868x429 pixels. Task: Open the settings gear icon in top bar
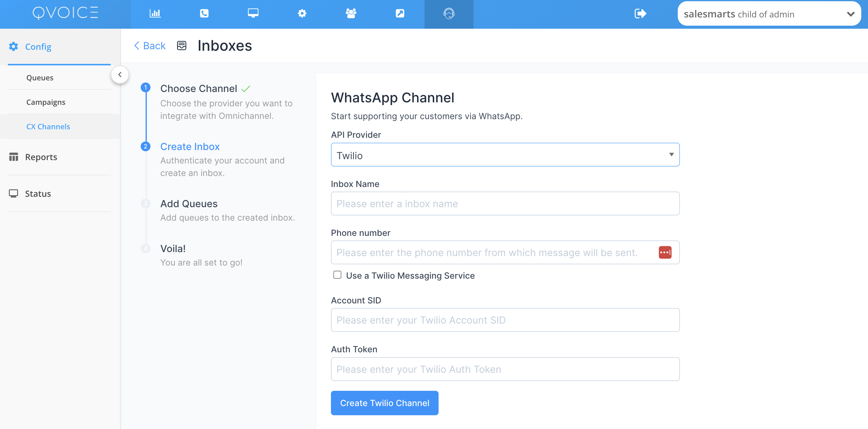pos(302,13)
